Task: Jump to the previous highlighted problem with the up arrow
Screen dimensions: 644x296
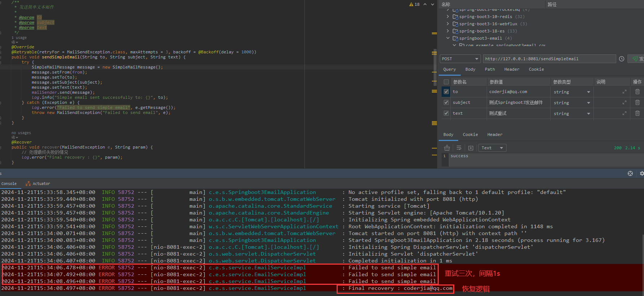Action: point(425,4)
